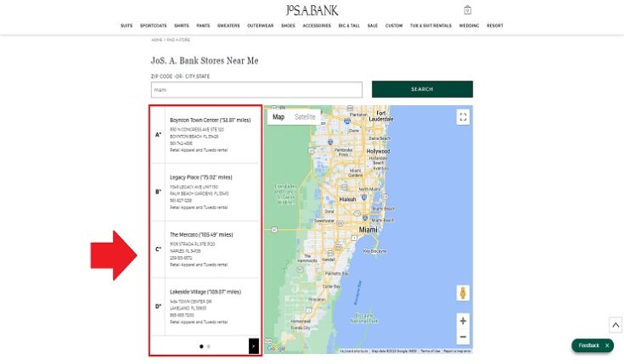Screen dimensions: 624x364
Task: Click store marker letter B
Action: (x=159, y=192)
